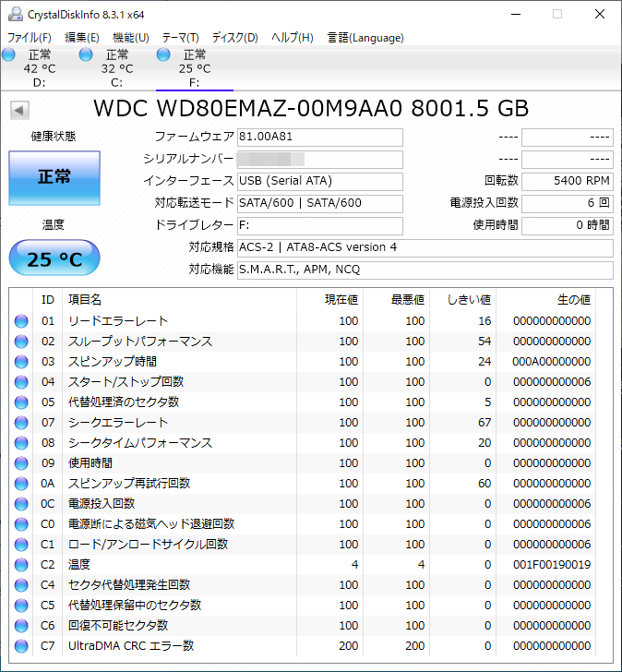Click status orb of row C2 温度
Screen dimensions: 622x672
[21, 565]
